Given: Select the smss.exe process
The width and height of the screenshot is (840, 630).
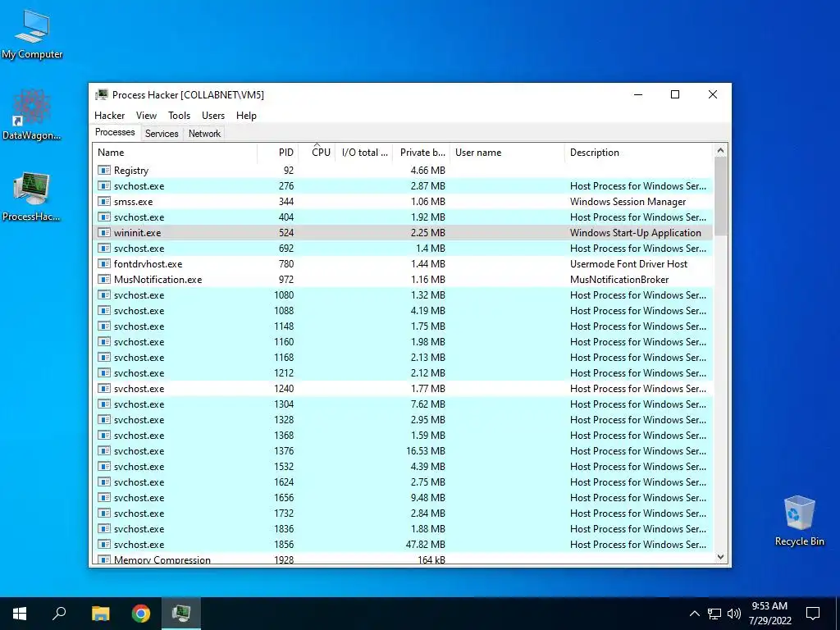Looking at the screenshot, I should [403, 202].
